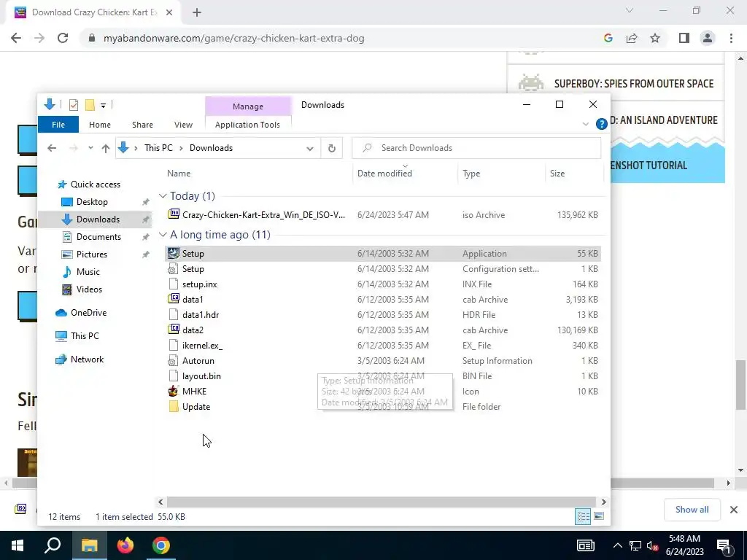Select the Autorun setup information file
This screenshot has width=747, height=560.
382,360
